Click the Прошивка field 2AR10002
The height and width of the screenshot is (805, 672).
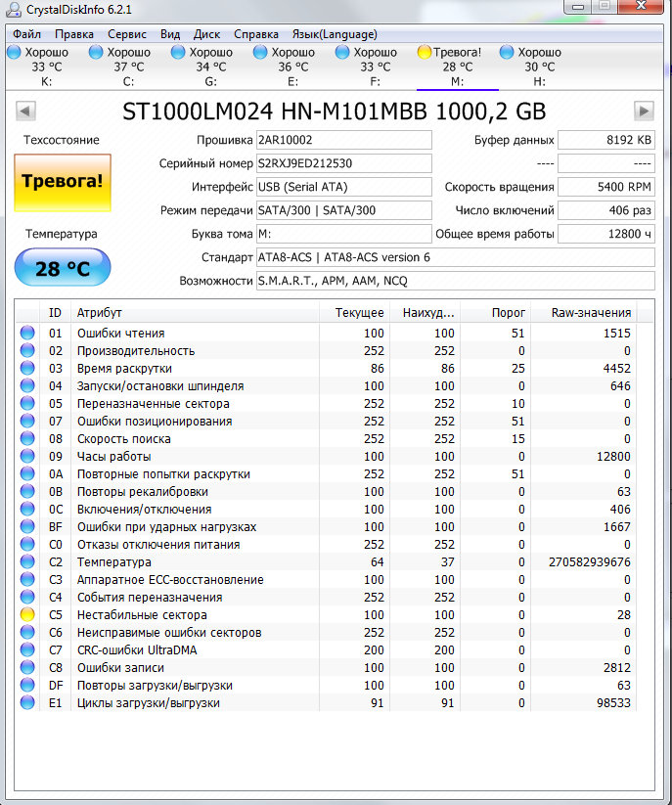tap(344, 140)
